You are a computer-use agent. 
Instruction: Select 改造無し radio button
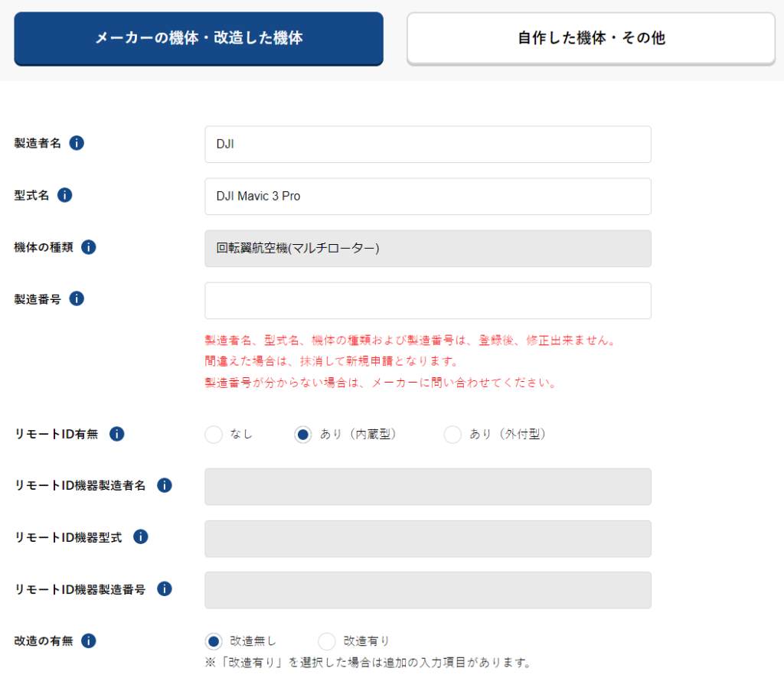(214, 641)
